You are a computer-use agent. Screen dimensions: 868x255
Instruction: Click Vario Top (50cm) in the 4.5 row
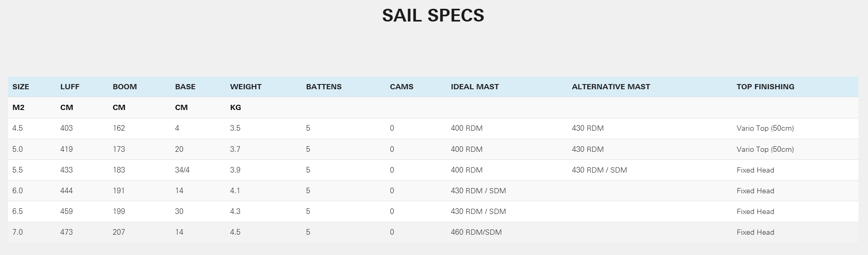(x=765, y=128)
